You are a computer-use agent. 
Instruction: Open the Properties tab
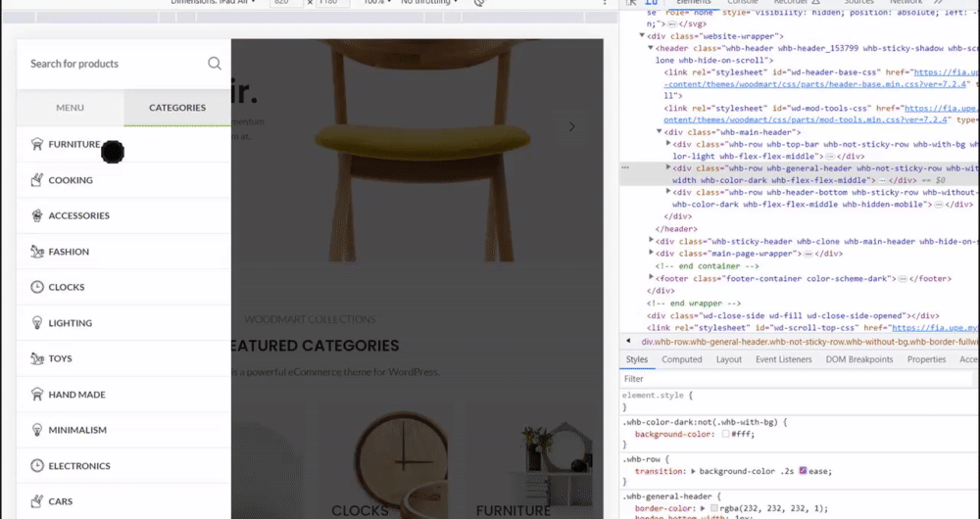(926, 359)
